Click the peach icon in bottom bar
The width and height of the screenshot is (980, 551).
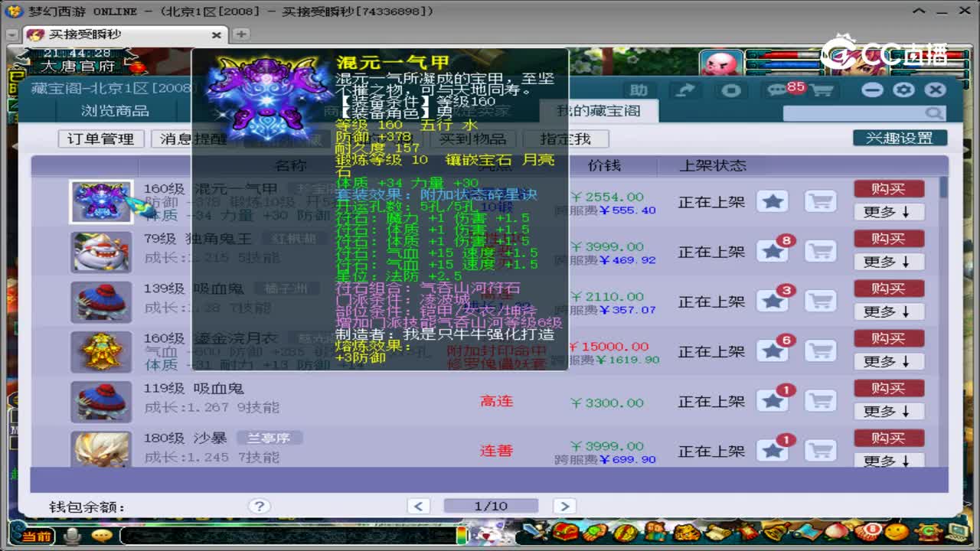click(x=836, y=532)
